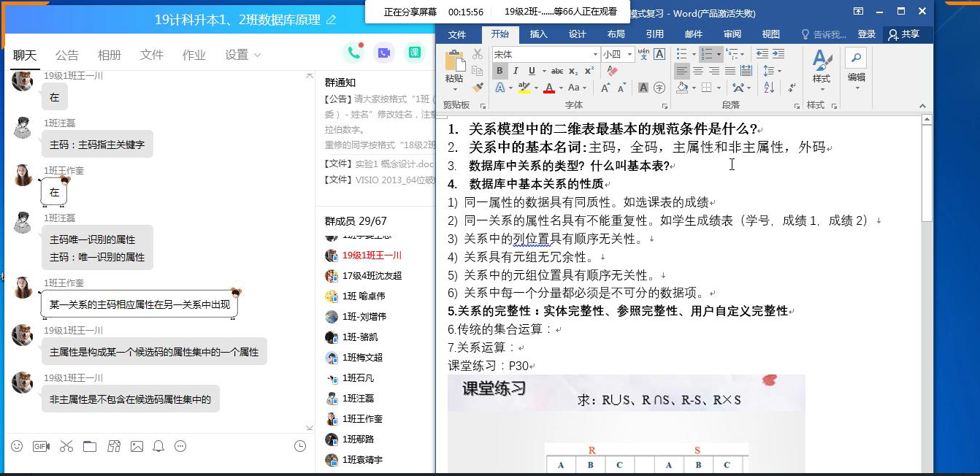
Task: Open chat history clock icon
Action: click(299, 446)
